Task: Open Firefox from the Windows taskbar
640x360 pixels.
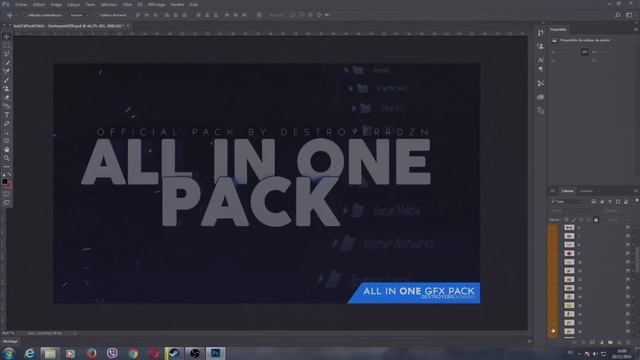Action: click(91, 353)
